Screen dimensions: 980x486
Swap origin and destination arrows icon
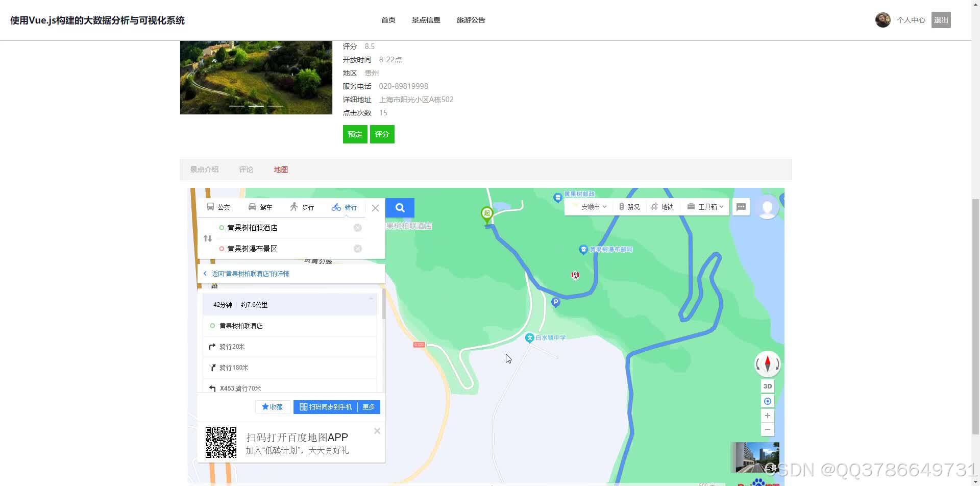tap(208, 238)
